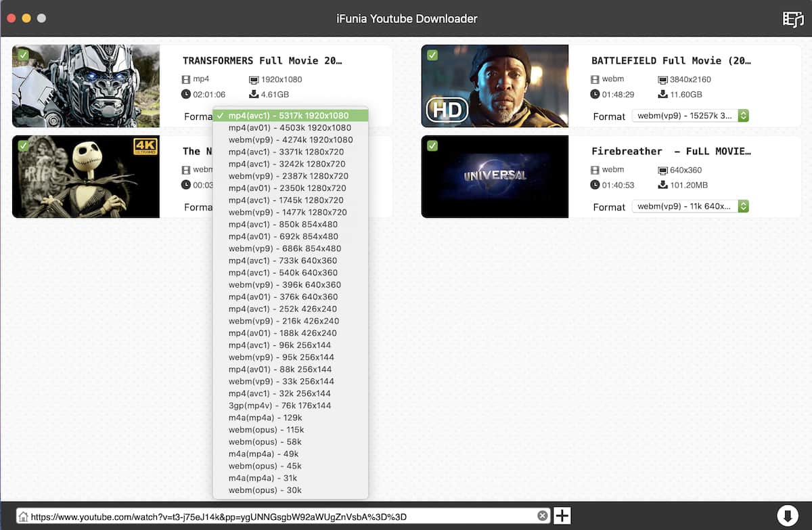Clear the URL field with the X icon
The width and height of the screenshot is (812, 530).
(543, 516)
